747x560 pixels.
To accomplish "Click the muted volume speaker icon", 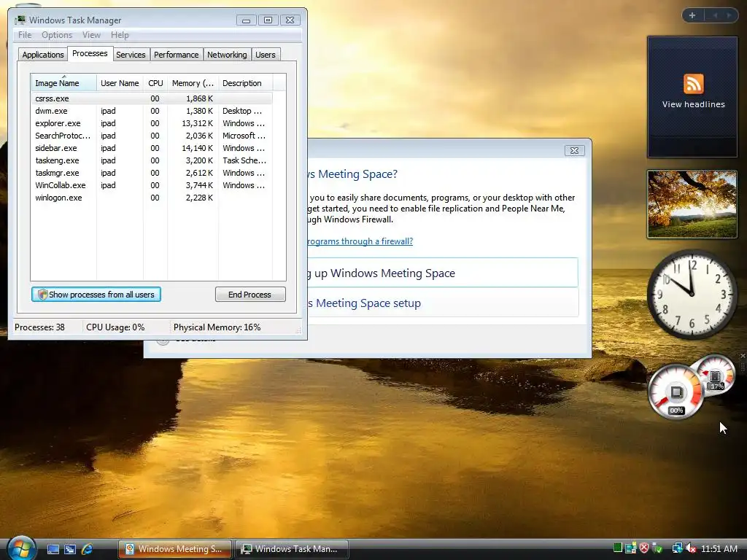I will pyautogui.click(x=690, y=548).
